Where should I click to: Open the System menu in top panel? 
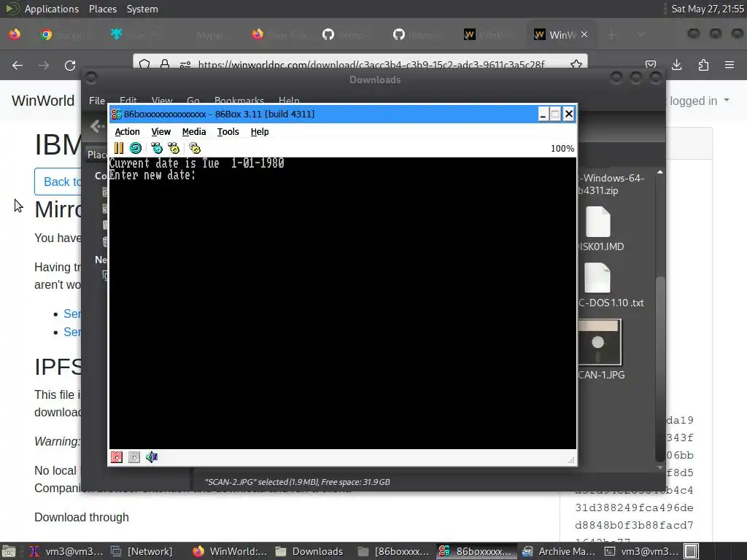[142, 9]
